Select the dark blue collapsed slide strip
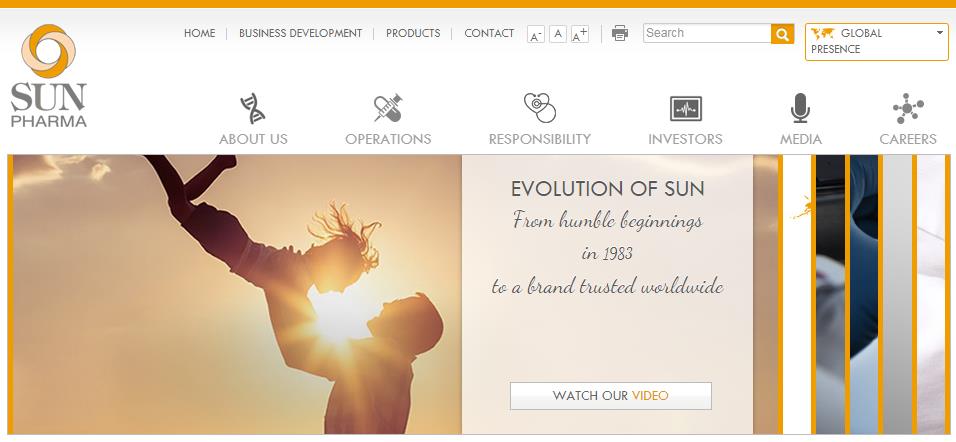Viewport: 956px width, 442px height. pos(864,294)
